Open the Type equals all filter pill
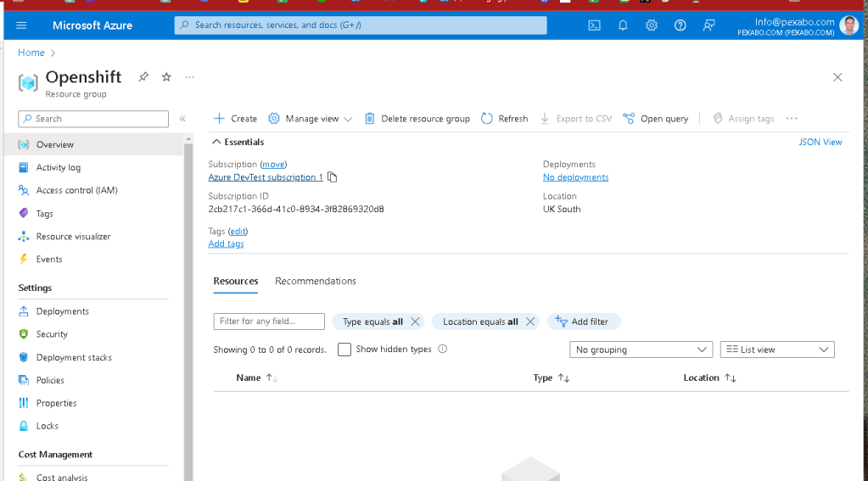 click(x=372, y=322)
